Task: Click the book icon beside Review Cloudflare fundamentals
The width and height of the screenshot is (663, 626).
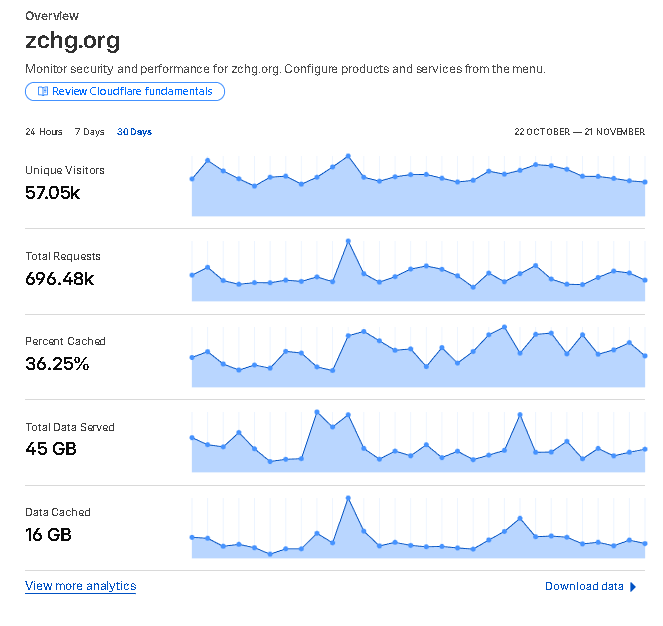Action: [x=42, y=91]
